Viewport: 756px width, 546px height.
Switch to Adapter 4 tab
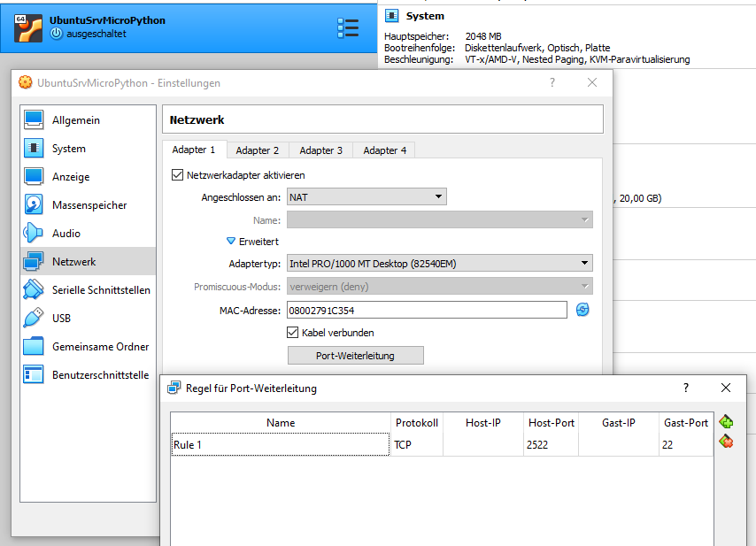tap(385, 150)
